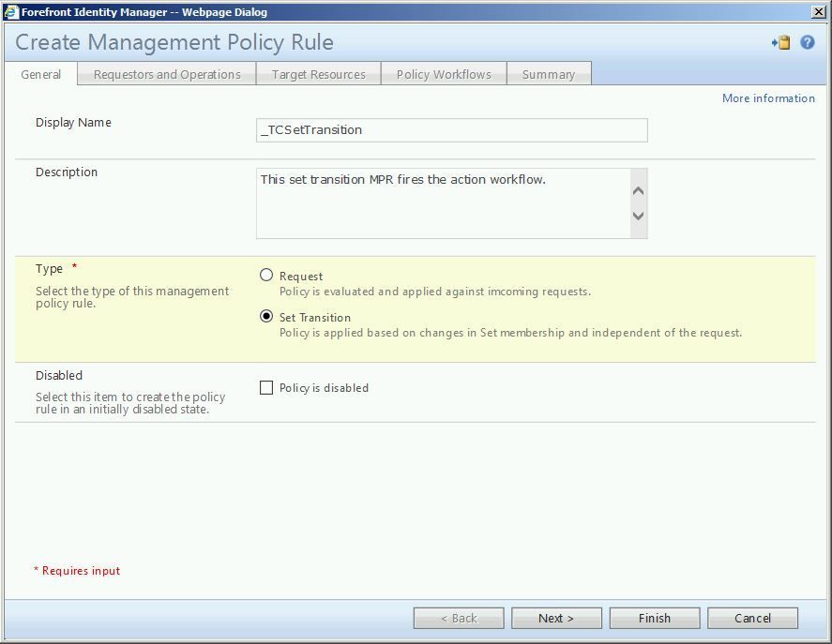Open the Policy Workflows tab
This screenshot has width=832, height=644.
point(444,74)
